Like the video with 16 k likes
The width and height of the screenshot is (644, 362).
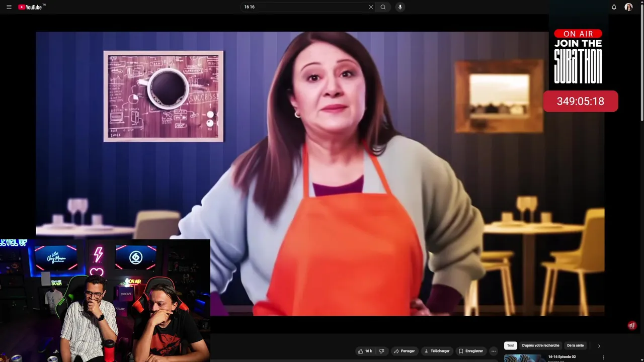(365, 351)
